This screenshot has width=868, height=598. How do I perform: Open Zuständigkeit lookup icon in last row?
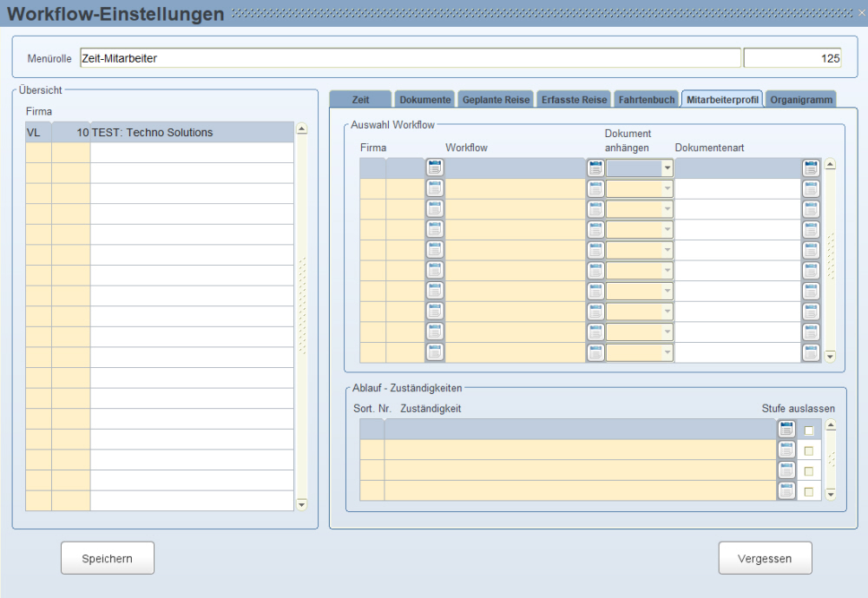pos(786,491)
